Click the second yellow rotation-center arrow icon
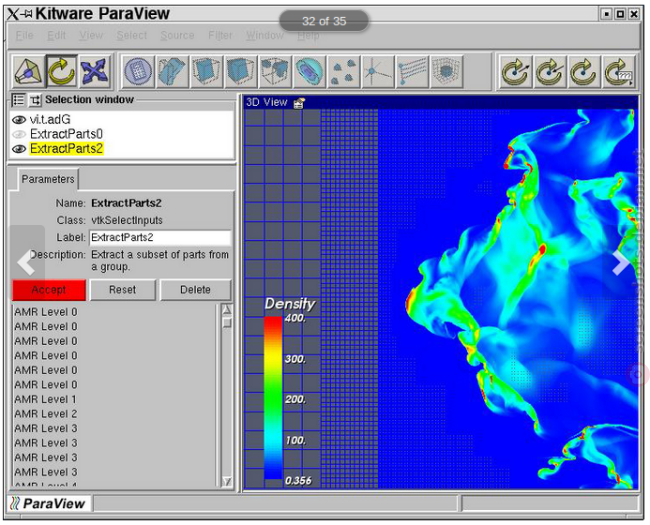 pyautogui.click(x=550, y=71)
